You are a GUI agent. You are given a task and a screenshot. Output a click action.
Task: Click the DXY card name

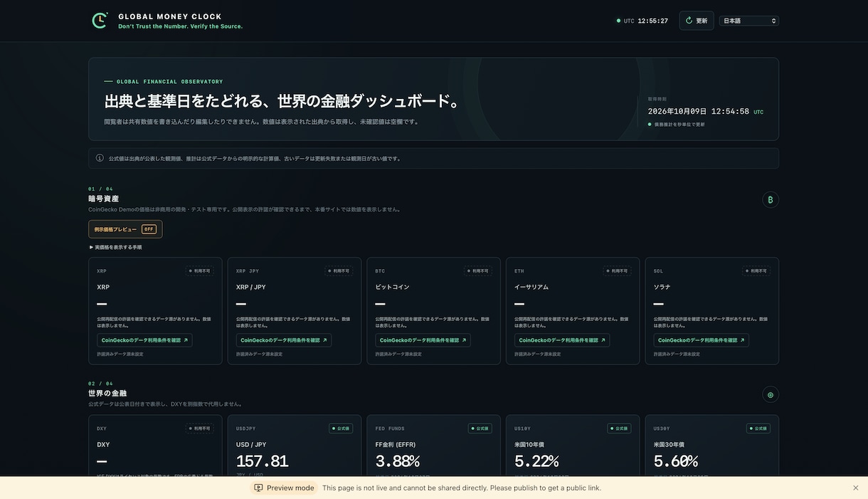tap(103, 444)
